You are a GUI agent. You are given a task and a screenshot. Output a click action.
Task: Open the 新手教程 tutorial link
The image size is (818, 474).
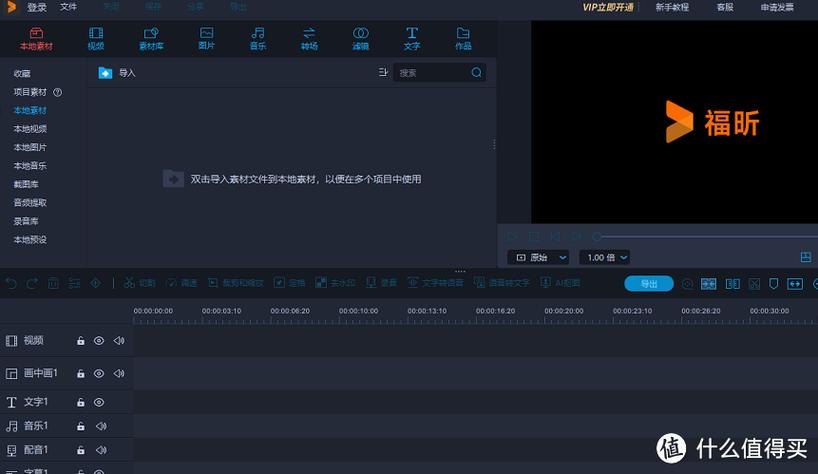click(x=672, y=7)
